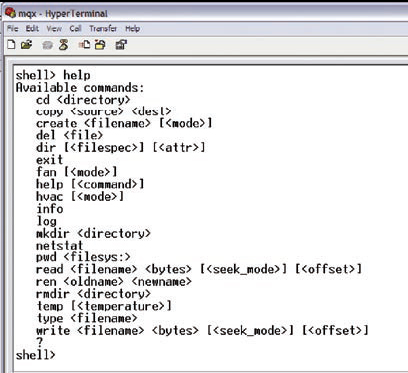Screen dimensions: 408x373
Task: Click the 'exit' command line
Action: tap(49, 160)
